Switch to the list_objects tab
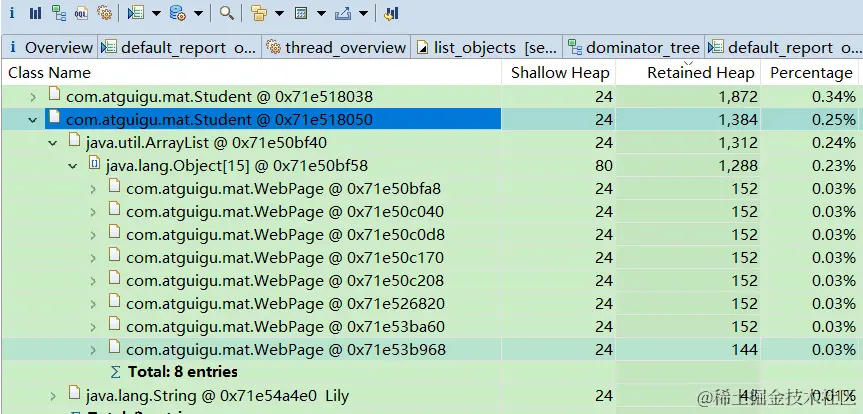863x414 pixels. point(487,48)
